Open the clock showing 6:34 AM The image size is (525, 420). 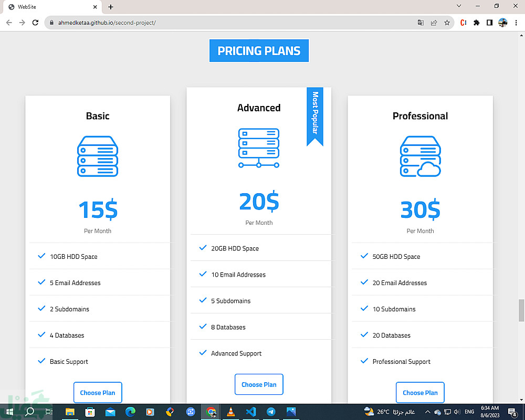coord(490,412)
